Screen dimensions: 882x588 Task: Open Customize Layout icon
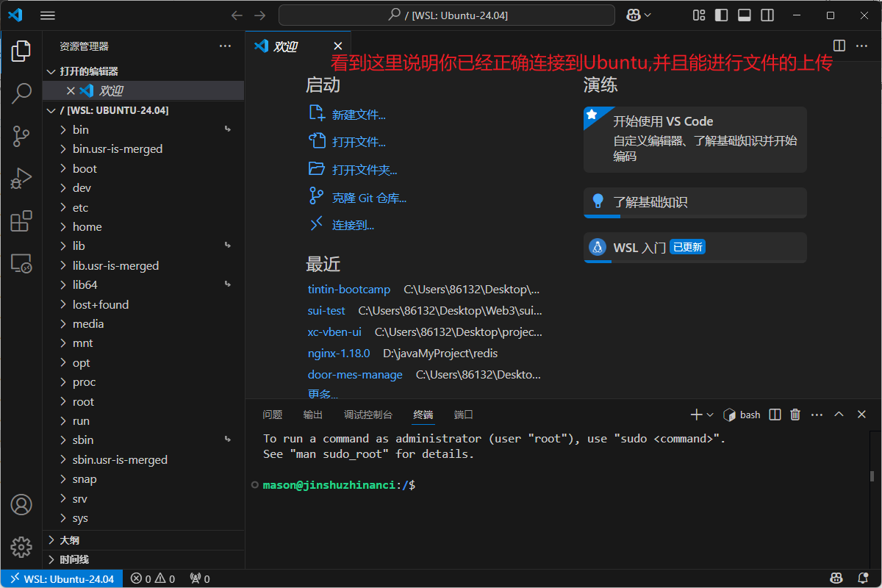pos(699,15)
